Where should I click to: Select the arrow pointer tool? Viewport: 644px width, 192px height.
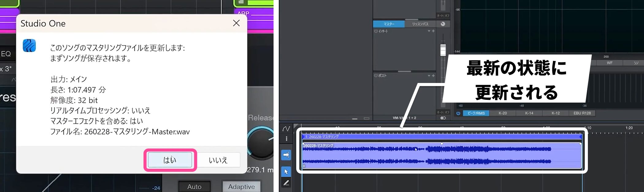click(x=286, y=171)
